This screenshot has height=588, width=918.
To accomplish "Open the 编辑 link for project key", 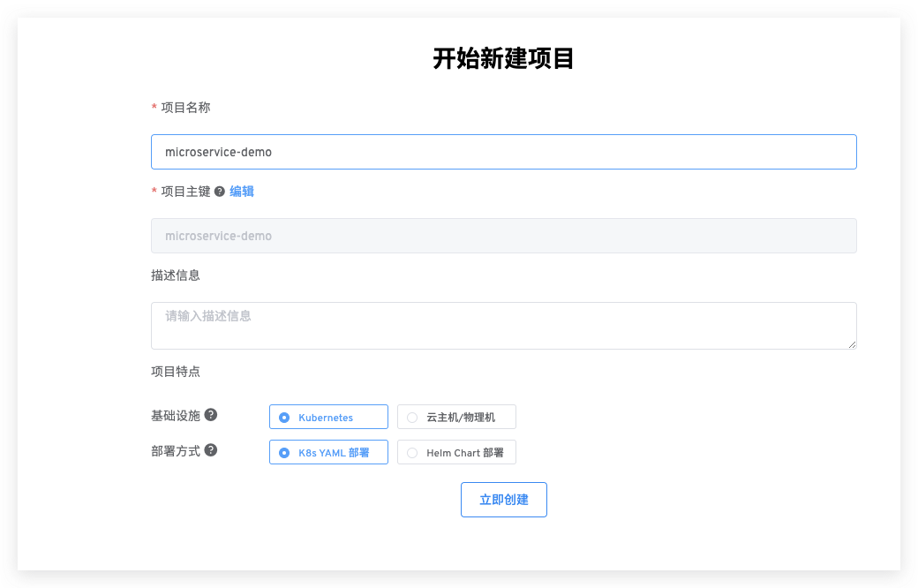I will 242,192.
